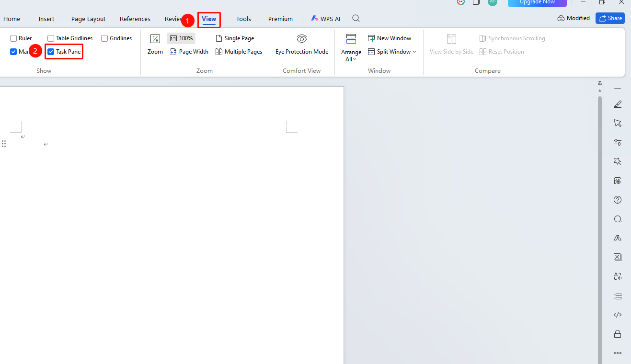Open the pen/edit tool in the side panel
Viewport: 631px width, 364px height.
pos(618,104)
